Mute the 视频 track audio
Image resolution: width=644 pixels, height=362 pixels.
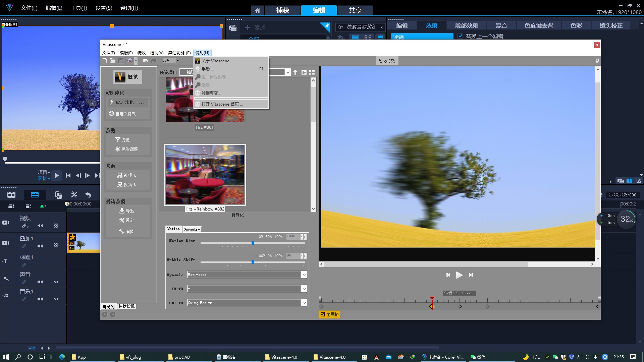tap(40, 226)
